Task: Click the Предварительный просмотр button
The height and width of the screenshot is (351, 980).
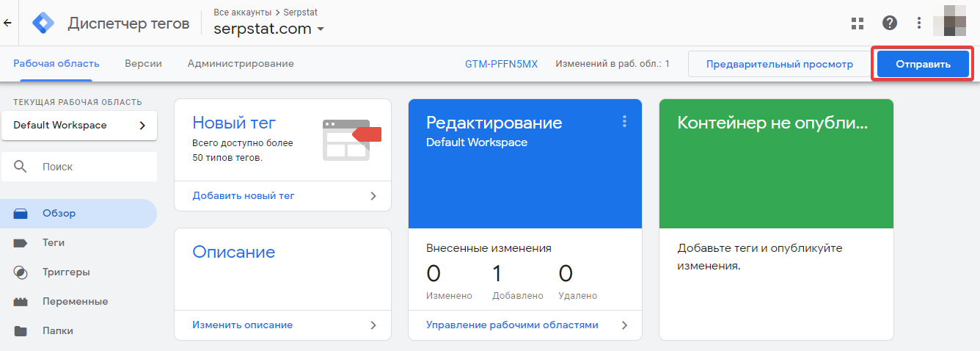Action: pos(779,64)
